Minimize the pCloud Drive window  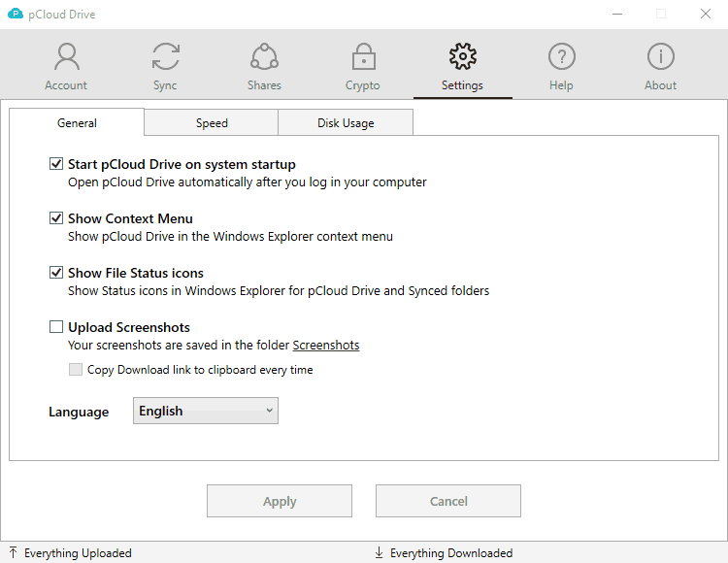[x=617, y=14]
